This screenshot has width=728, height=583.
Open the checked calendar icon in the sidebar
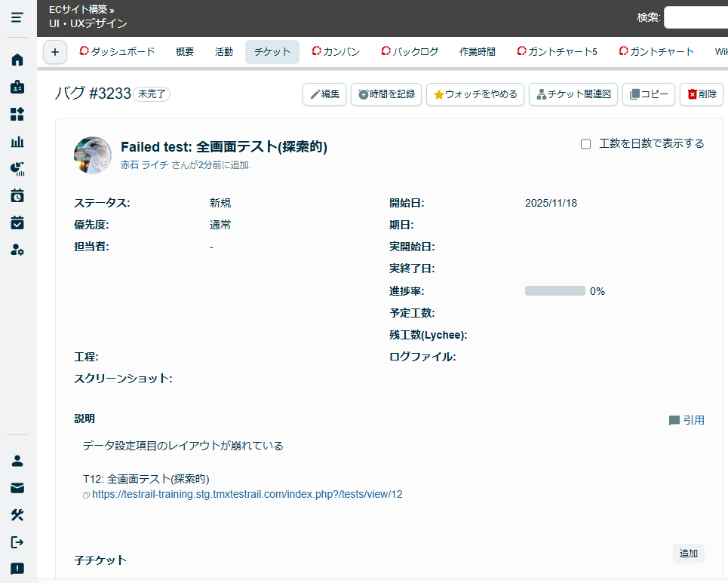pyautogui.click(x=17, y=222)
